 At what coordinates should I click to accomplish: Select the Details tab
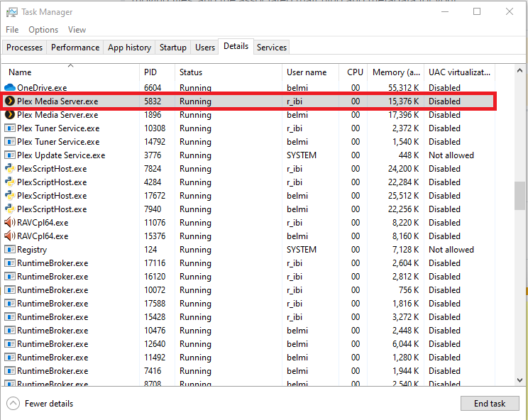236,46
